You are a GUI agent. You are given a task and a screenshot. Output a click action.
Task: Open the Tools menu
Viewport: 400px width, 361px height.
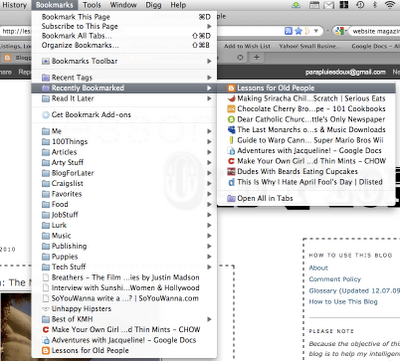[x=92, y=5]
